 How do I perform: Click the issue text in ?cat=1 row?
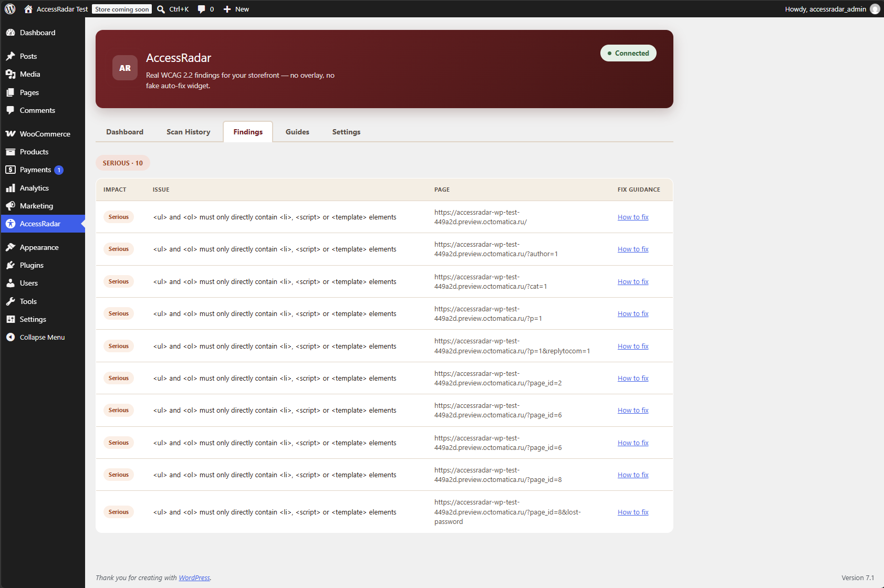coord(275,281)
